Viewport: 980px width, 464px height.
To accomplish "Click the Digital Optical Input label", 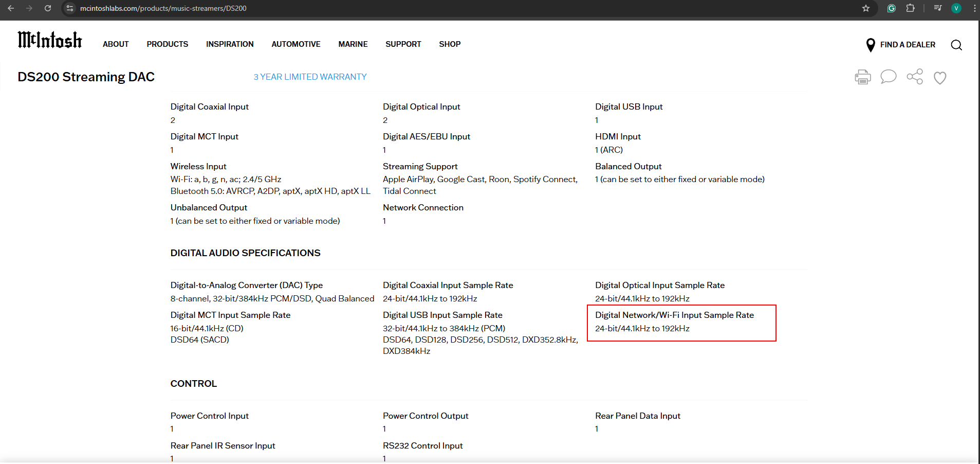I will tap(421, 106).
